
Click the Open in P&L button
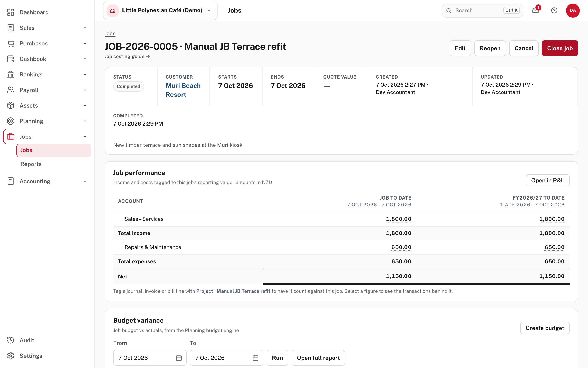point(547,180)
